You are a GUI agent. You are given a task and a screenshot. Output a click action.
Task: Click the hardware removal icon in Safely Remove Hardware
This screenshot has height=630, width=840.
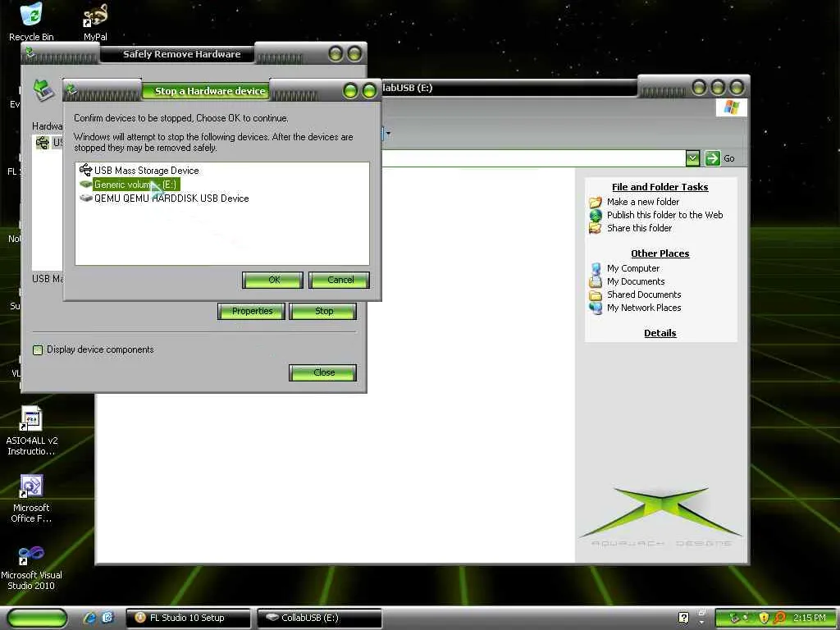click(x=44, y=89)
